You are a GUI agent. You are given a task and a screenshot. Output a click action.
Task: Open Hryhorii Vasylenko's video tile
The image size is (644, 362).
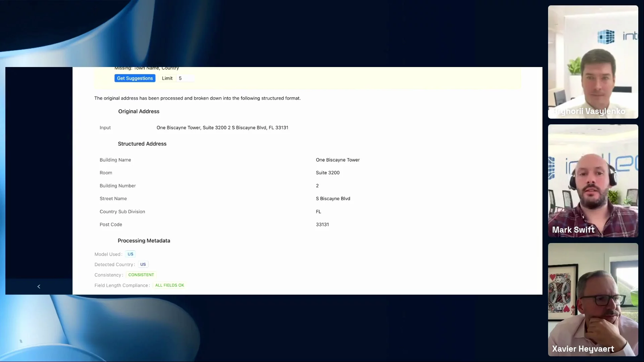593,62
